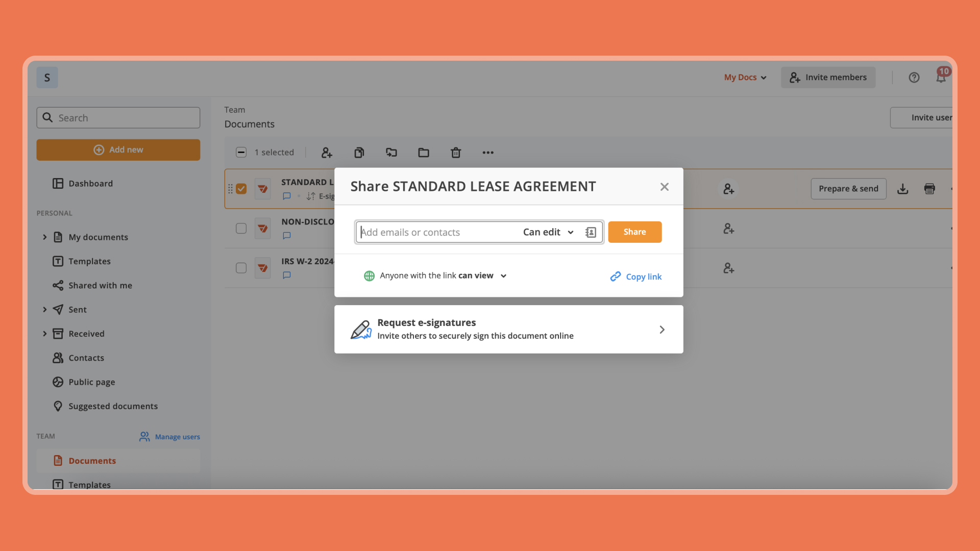This screenshot has width=980, height=551.
Task: Check the NON-DISCLOSURE document checkbox
Action: point(241,228)
